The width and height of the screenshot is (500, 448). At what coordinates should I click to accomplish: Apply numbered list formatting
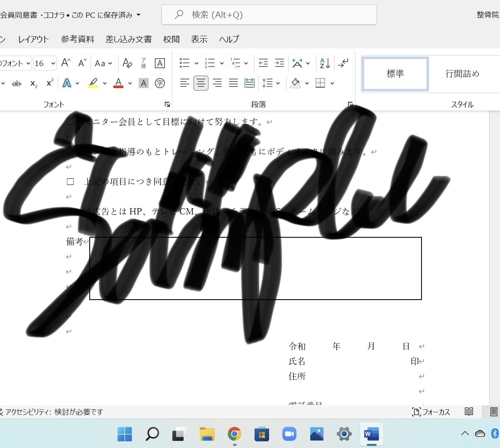[210, 63]
